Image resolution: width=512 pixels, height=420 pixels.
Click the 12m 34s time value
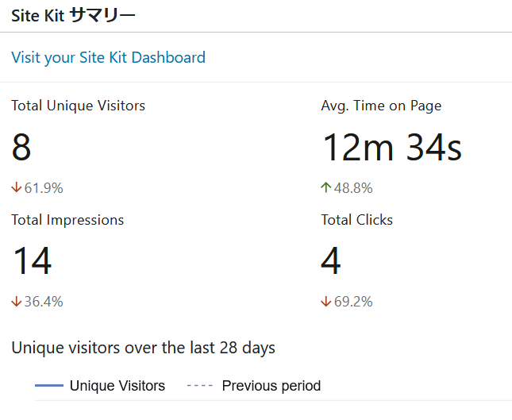click(391, 148)
